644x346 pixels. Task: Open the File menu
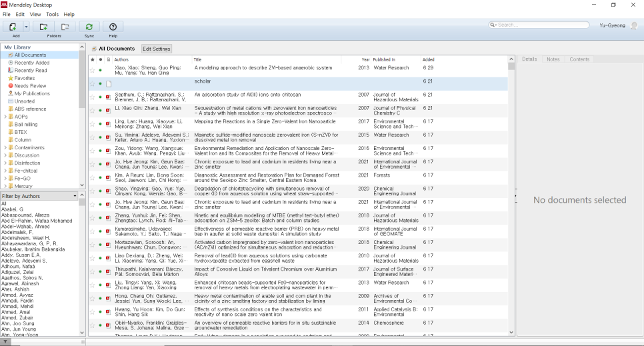(x=7, y=14)
